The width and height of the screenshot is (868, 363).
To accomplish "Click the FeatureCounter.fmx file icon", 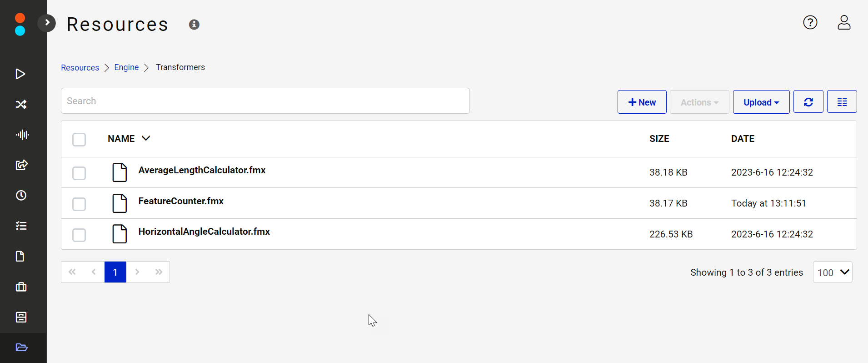I will click(120, 203).
